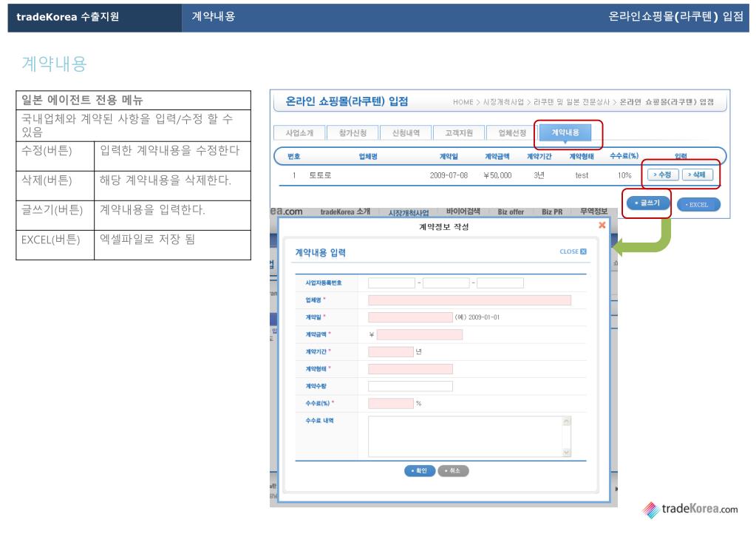This screenshot has width=756, height=534.
Task: Click the 계약금액 amount field
Action: coord(420,334)
